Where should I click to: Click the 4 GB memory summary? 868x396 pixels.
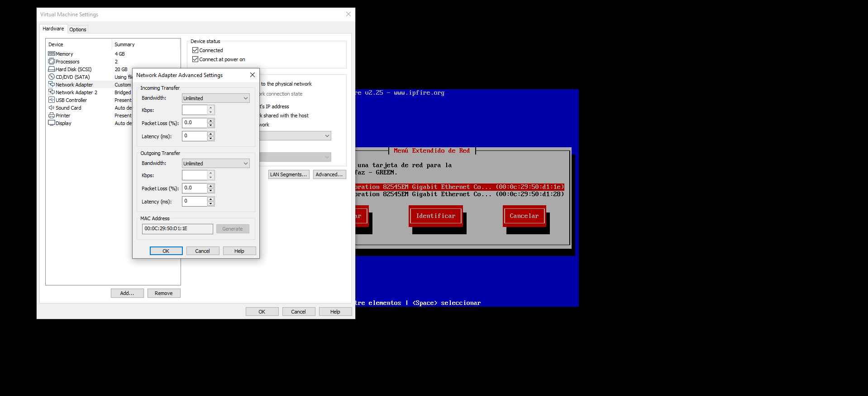(x=119, y=54)
